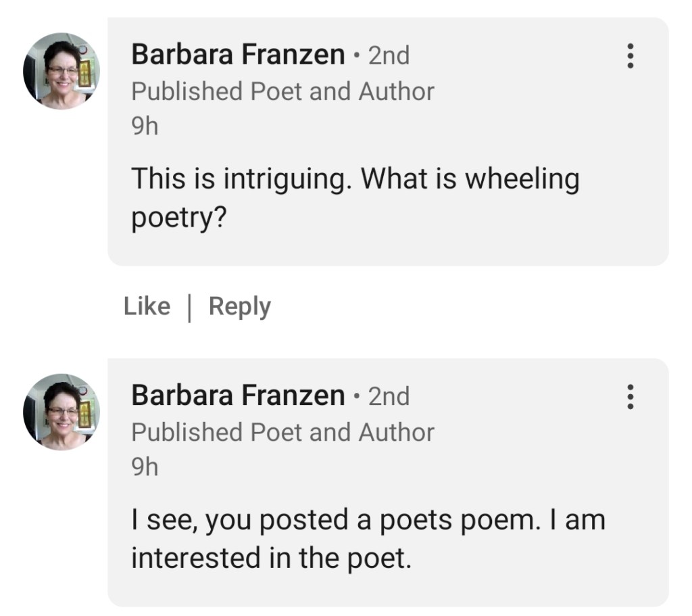Viewport: 692px width, 616px height.
Task: Click the '9h' timestamp on the first comment
Action: (x=145, y=126)
